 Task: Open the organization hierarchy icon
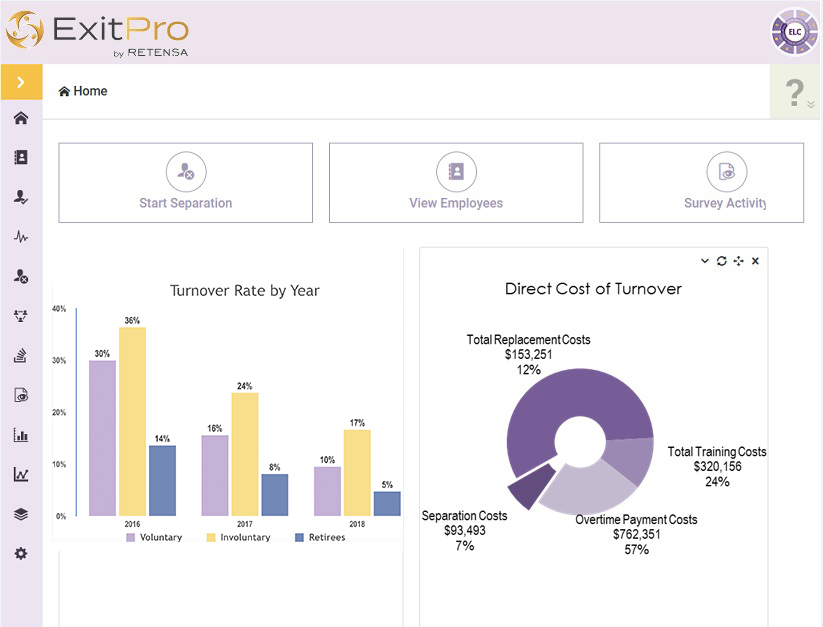point(21,316)
